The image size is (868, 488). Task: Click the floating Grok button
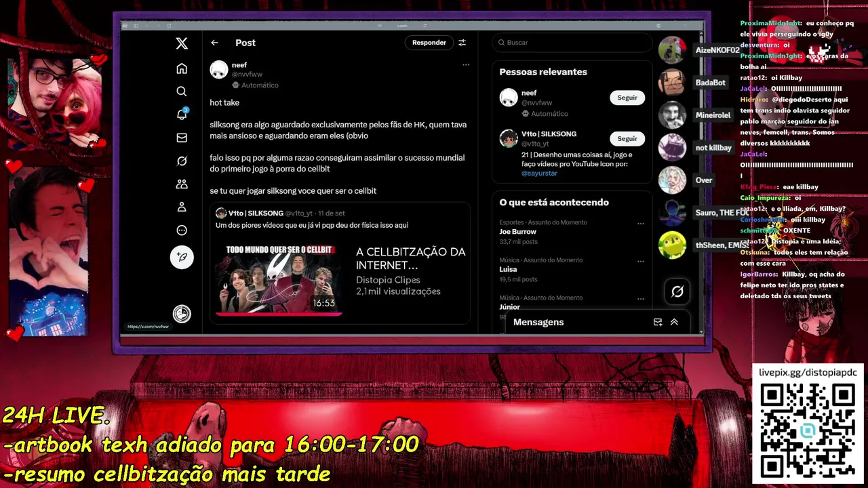677,291
